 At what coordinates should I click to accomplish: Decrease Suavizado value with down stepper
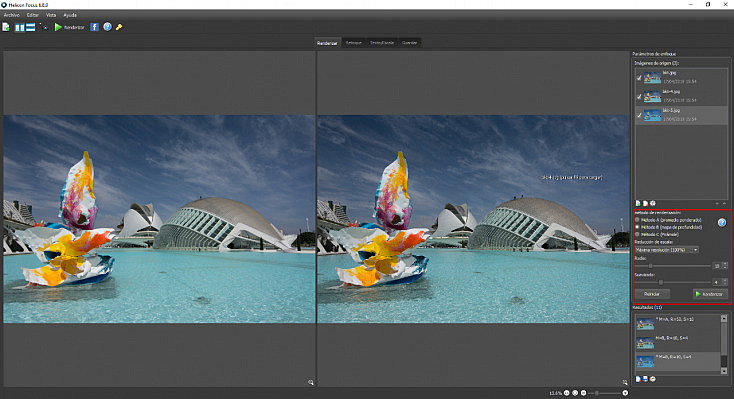click(725, 284)
